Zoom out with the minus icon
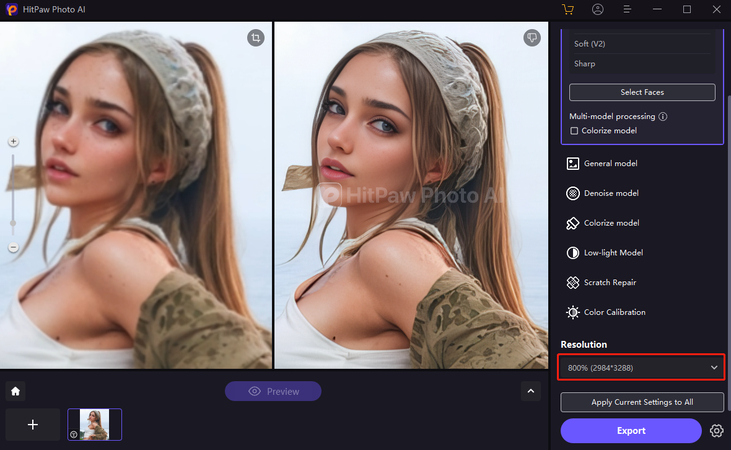The height and width of the screenshot is (450, 731). coord(14,247)
